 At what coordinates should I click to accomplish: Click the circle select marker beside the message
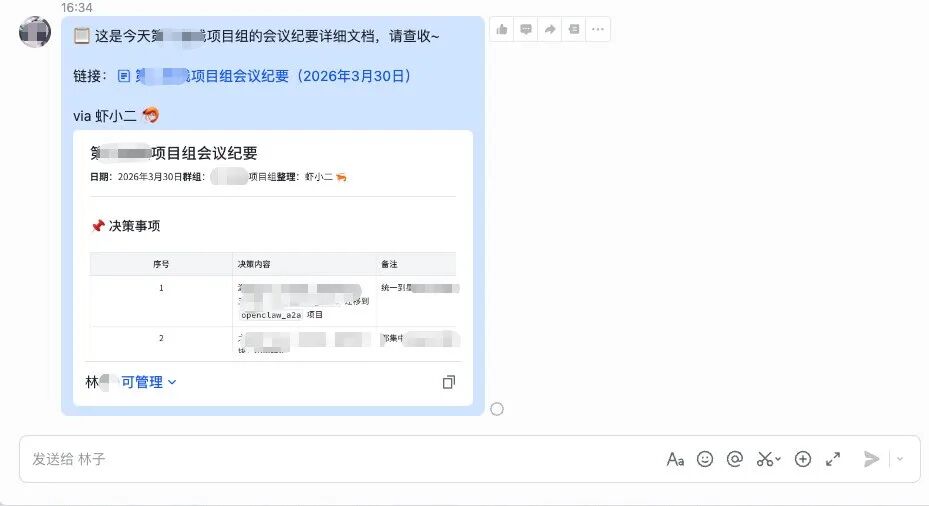coord(497,409)
